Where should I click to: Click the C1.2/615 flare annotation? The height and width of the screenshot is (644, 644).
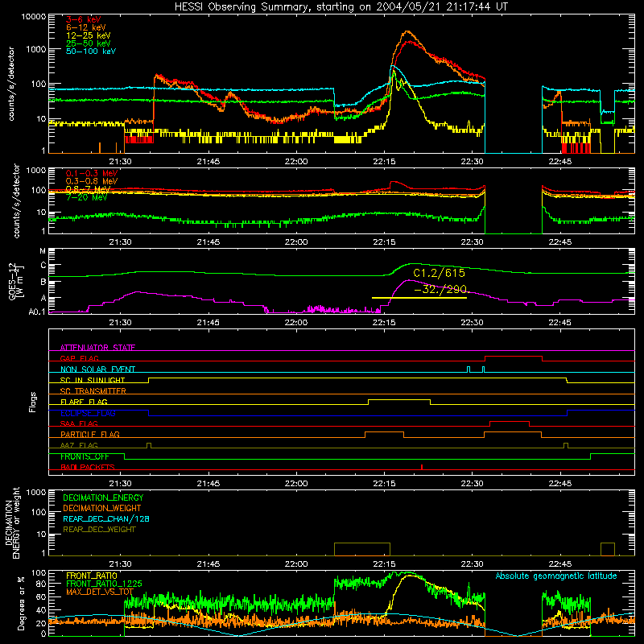pyautogui.click(x=439, y=273)
